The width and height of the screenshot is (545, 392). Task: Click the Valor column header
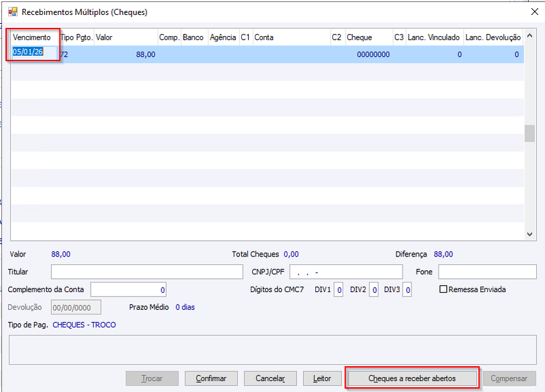[126, 37]
